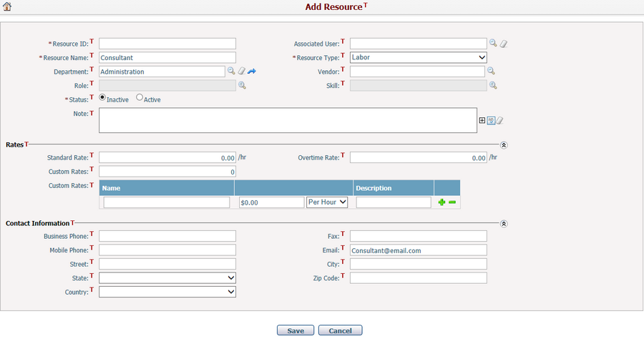Collapse the Rates section
This screenshot has height=339, width=644.
(x=504, y=144)
